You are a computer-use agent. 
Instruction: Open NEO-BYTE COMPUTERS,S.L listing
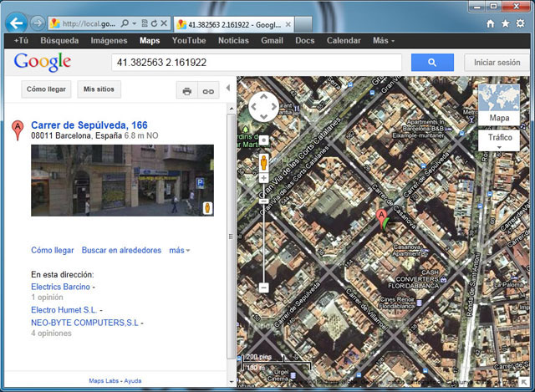pyautogui.click(x=84, y=323)
